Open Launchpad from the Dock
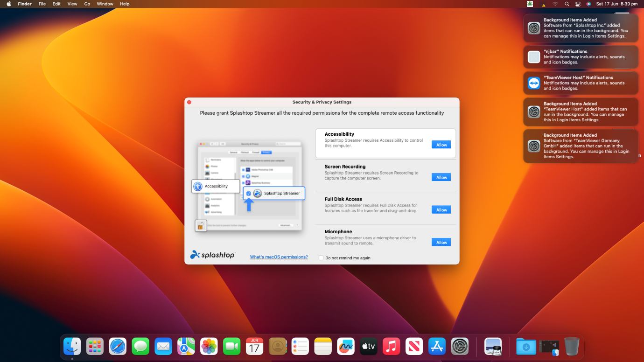This screenshot has width=644, height=362. coord(95,346)
